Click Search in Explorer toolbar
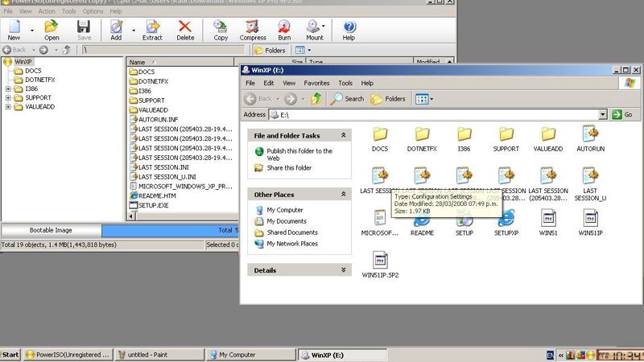 coord(348,98)
